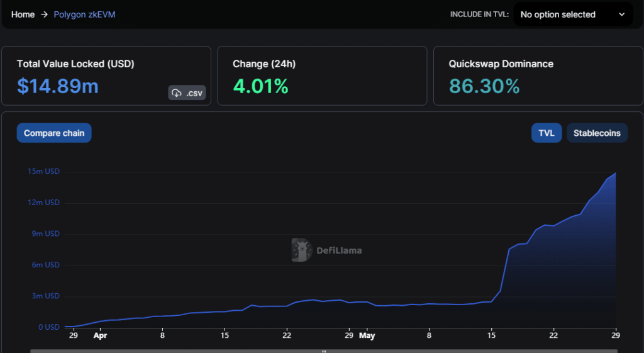The height and width of the screenshot is (353, 644).
Task: Click the 3m USD axis label
Action: pyautogui.click(x=45, y=296)
